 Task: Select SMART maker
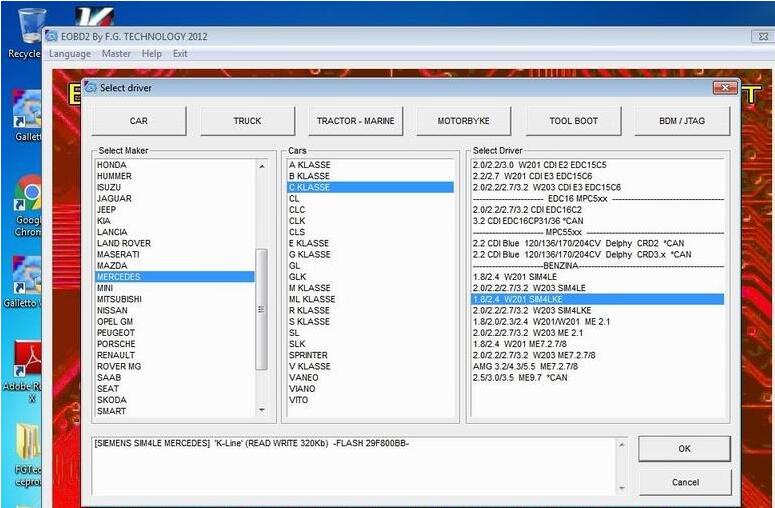point(174,411)
